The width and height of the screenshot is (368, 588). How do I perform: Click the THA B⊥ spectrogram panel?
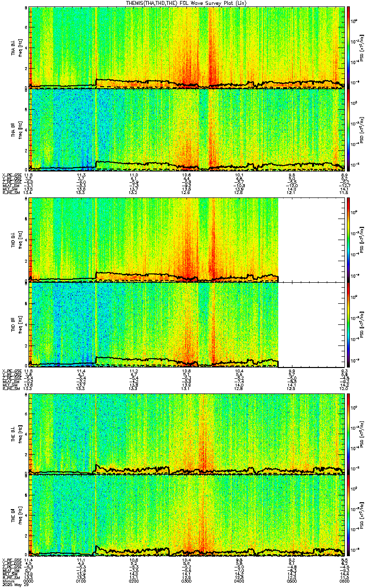187,47
